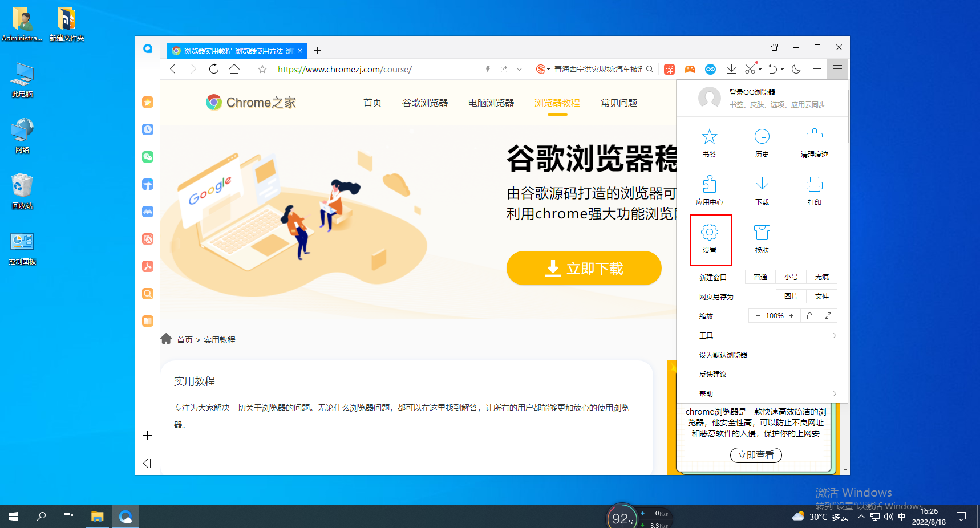Decrease zoom with the minus button
This screenshot has width=980, height=528.
(758, 315)
